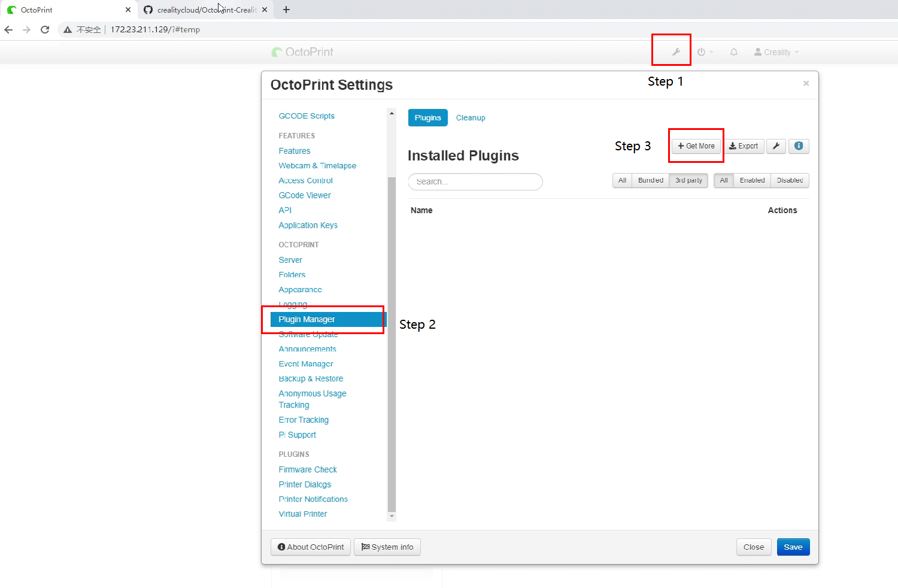Click the Close button in dialog footer

(x=754, y=547)
